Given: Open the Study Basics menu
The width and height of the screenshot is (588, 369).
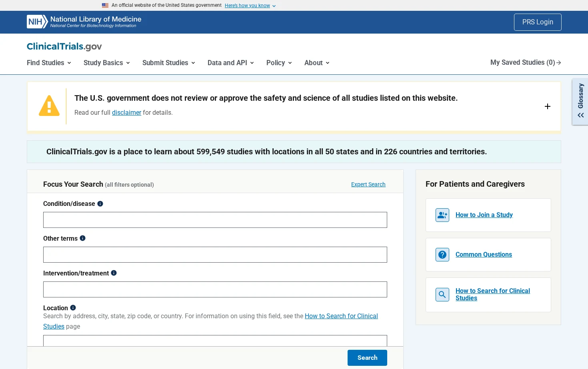Looking at the screenshot, I should [107, 63].
